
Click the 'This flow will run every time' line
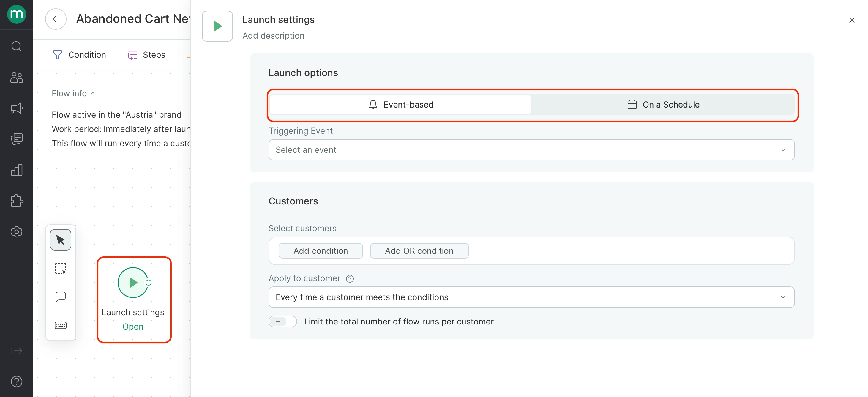click(x=121, y=143)
